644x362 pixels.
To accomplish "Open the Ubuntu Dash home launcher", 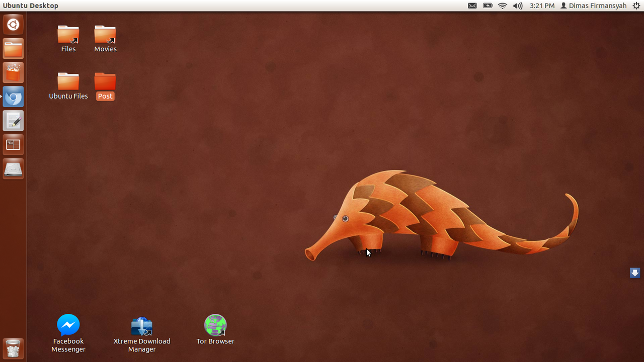I will (x=13, y=24).
